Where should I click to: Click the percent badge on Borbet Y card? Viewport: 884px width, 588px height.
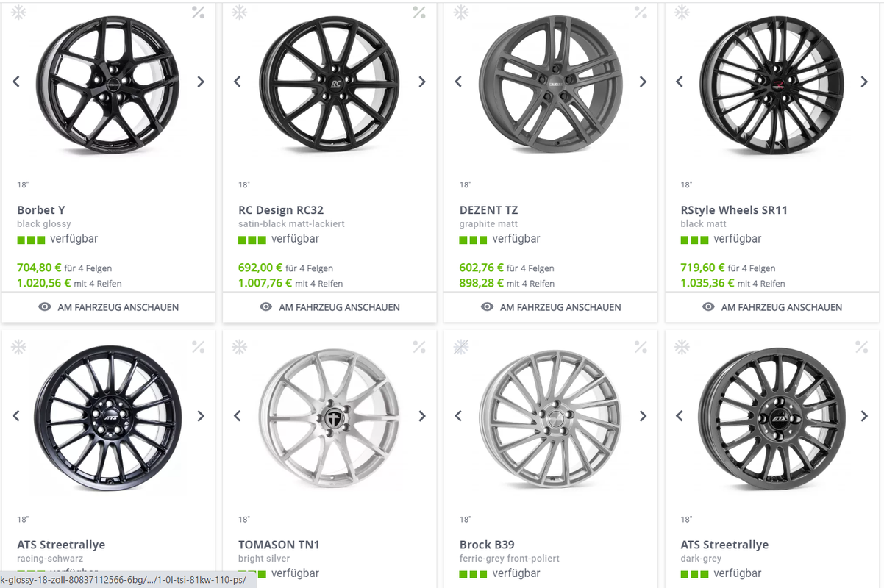198,12
